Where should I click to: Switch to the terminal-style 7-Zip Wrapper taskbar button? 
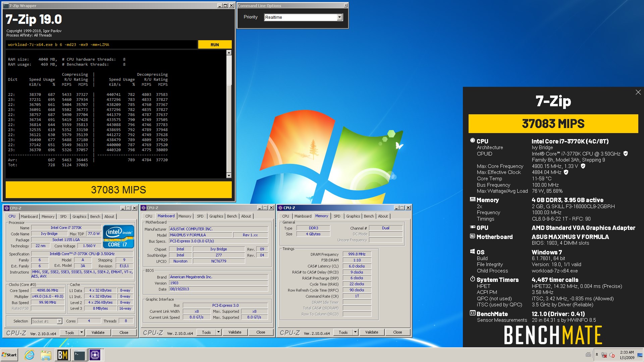[79, 355]
